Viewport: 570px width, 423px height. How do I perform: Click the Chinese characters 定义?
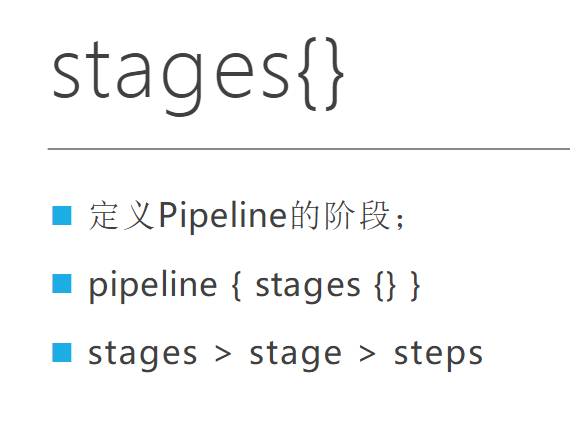[121, 216]
